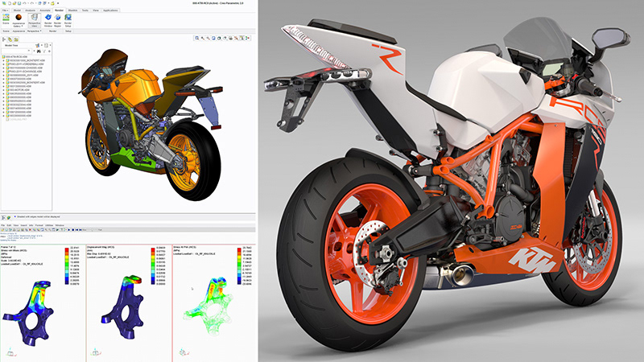Open the Favorites navigator tab
The image size is (644, 362).
click(x=16, y=39)
